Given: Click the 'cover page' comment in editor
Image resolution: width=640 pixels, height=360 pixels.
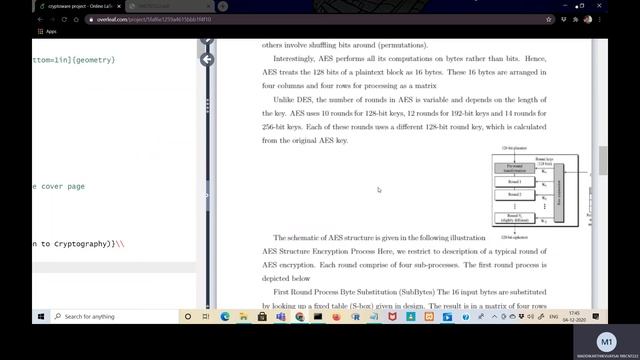Looking at the screenshot, I should click(63, 186).
